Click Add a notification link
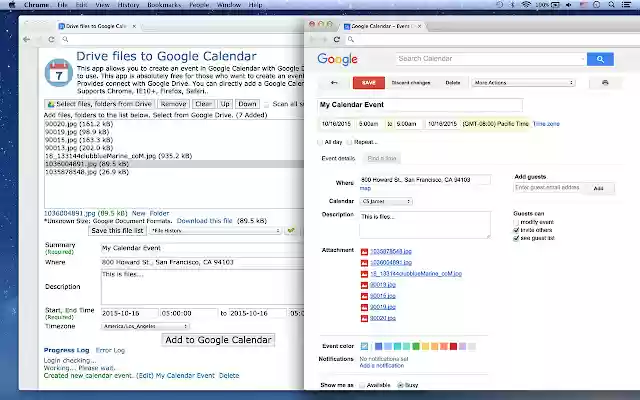The image size is (640, 400). pos(382,366)
